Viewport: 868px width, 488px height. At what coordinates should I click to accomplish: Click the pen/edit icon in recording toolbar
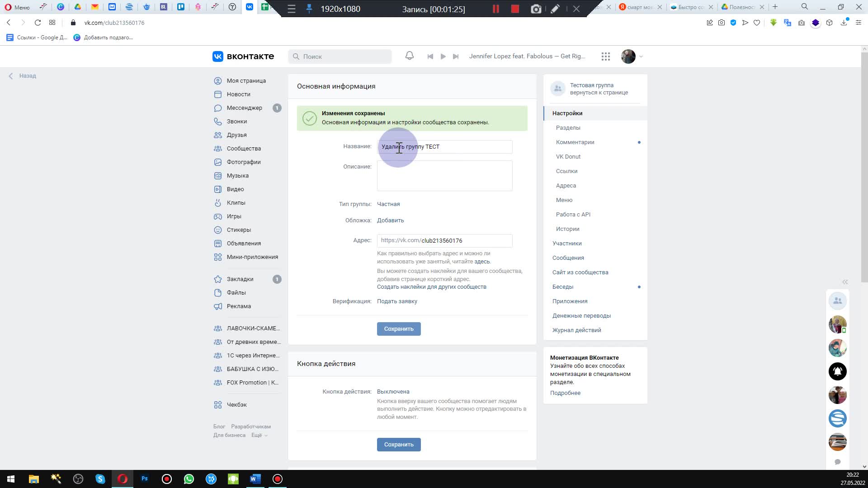point(555,8)
